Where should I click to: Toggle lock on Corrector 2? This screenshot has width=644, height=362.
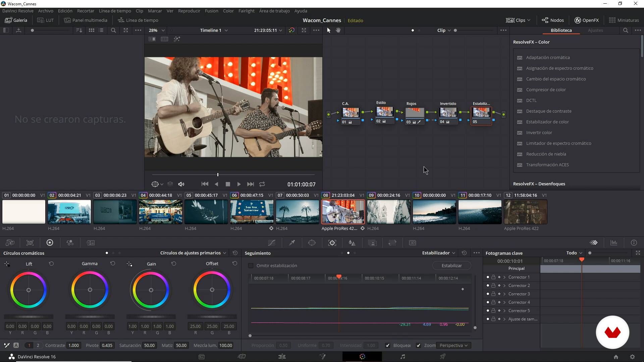point(493,286)
